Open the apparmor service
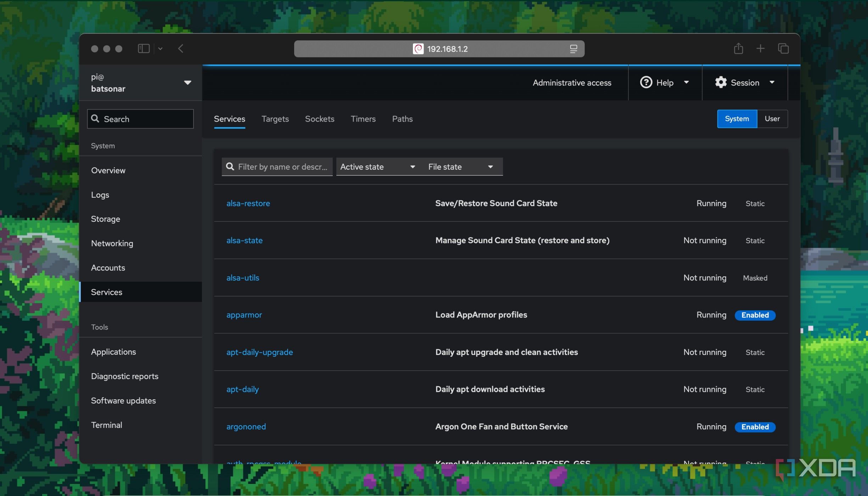This screenshot has height=496, width=868. pyautogui.click(x=244, y=315)
